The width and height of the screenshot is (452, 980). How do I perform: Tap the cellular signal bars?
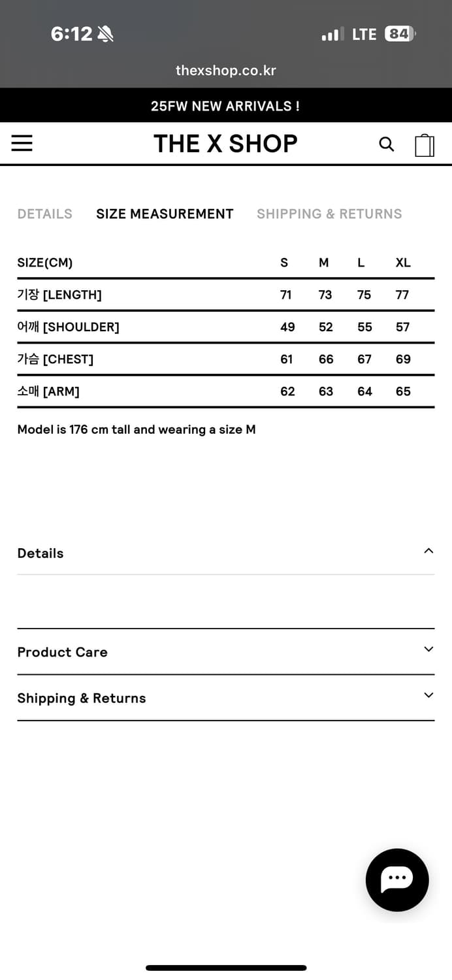click(332, 34)
